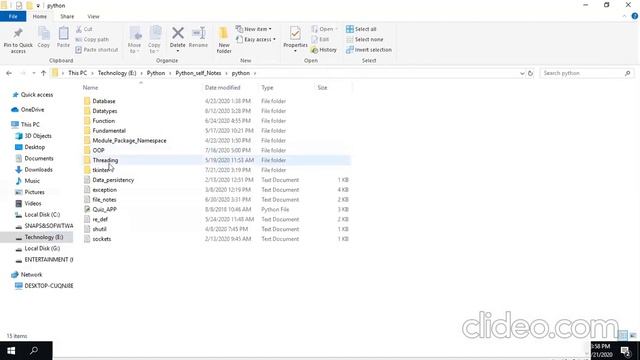
Task: Select the Data_persistency text document
Action: point(113,180)
